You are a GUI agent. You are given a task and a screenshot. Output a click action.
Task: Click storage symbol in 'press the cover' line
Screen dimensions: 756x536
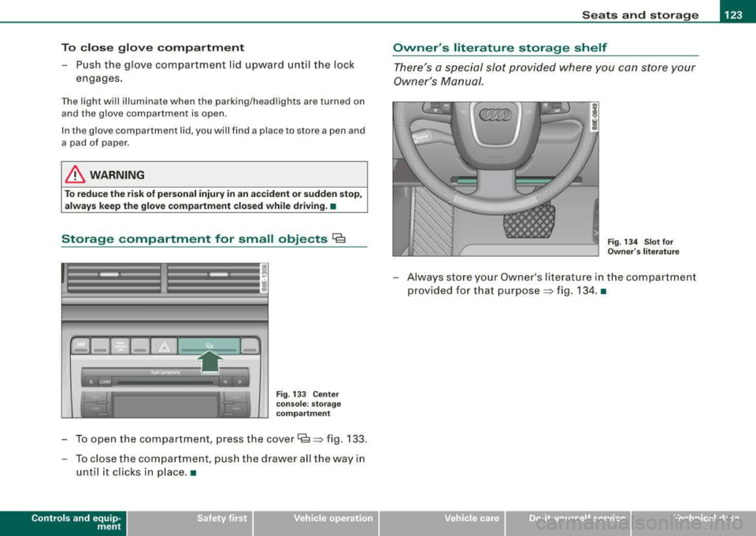tap(304, 438)
